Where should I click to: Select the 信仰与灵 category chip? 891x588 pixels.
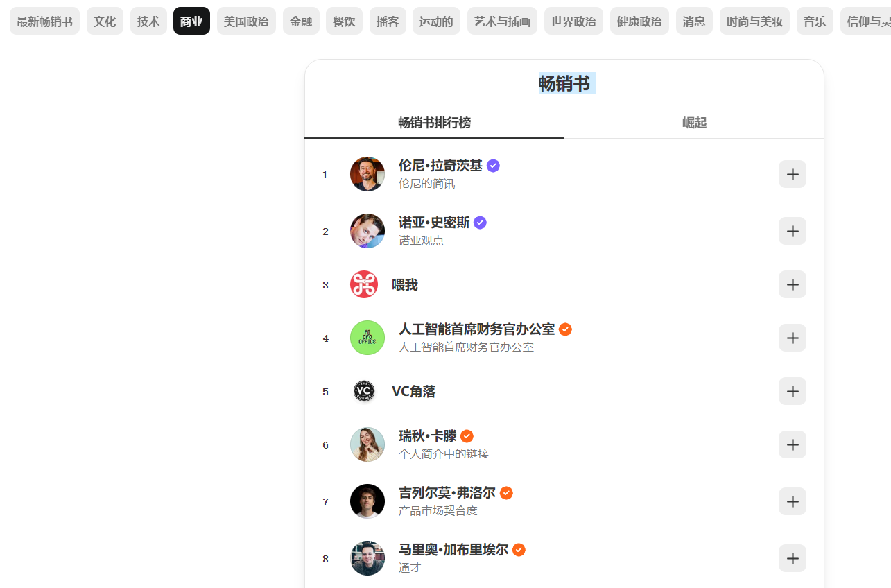pos(865,21)
